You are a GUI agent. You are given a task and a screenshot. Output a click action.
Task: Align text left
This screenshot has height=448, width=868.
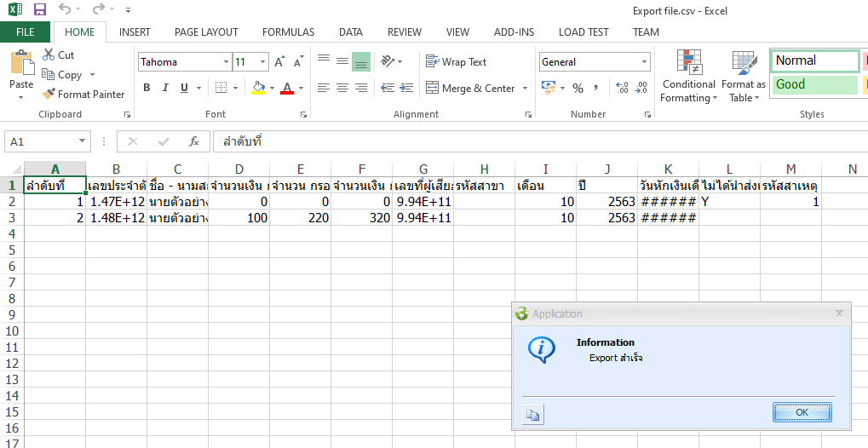(324, 88)
